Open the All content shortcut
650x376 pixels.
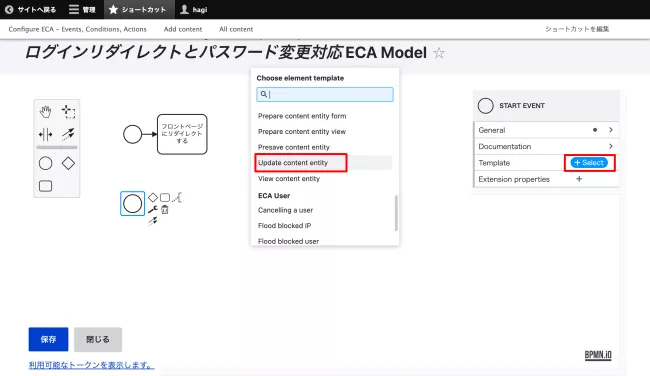236,29
